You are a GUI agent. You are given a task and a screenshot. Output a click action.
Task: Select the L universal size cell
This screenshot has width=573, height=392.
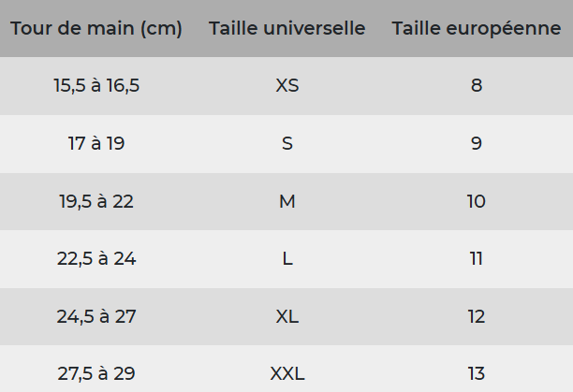coord(287,259)
